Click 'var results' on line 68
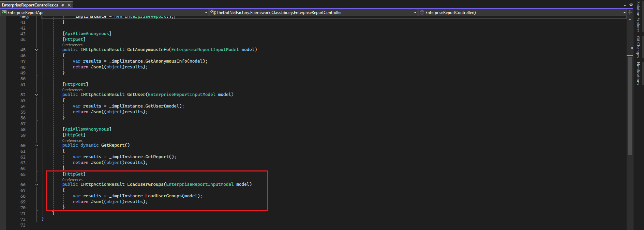The image size is (644, 230). point(87,196)
